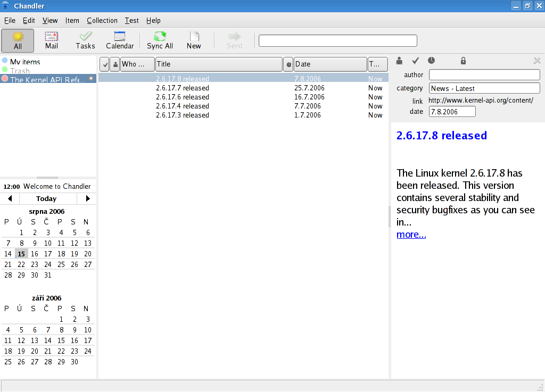Sort list by Who column
Screen dimensions: 545x392
(x=137, y=64)
